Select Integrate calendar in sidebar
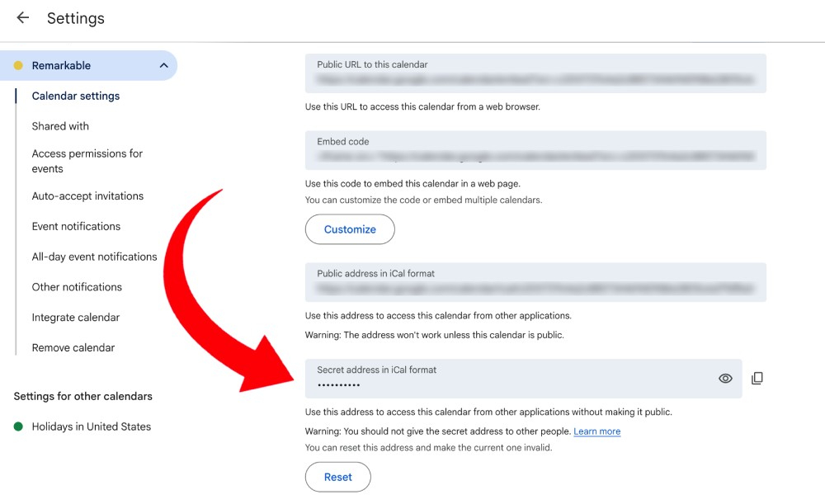 click(76, 318)
